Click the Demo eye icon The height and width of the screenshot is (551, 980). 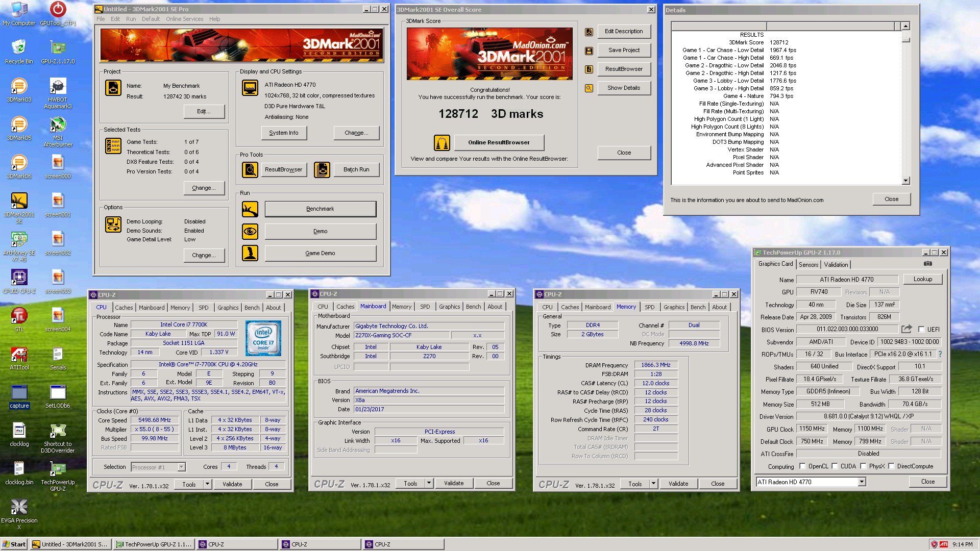click(250, 231)
